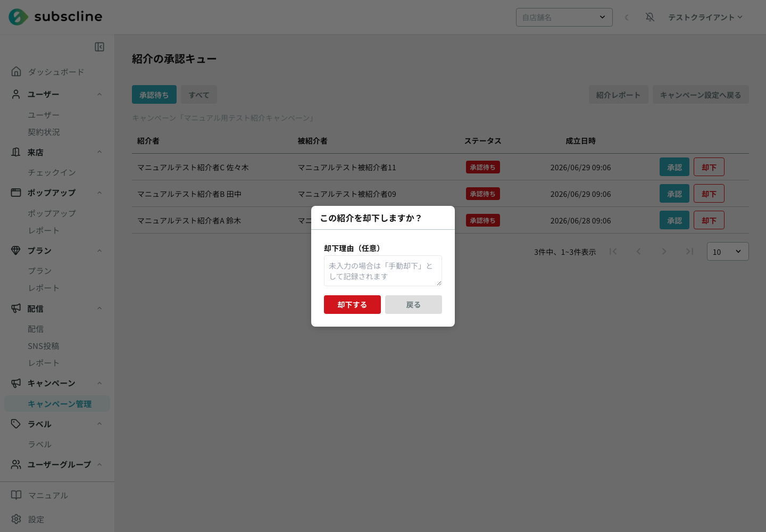Image resolution: width=766 pixels, height=532 pixels.
Task: Click the back chevron next to the bell
Action: [627, 17]
